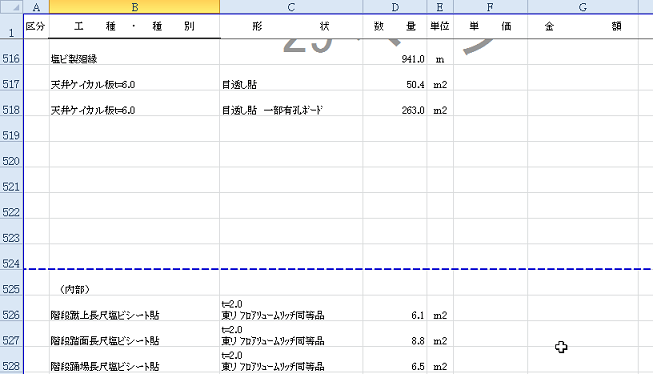Select row 523 header
The image size is (653, 374).
point(11,232)
